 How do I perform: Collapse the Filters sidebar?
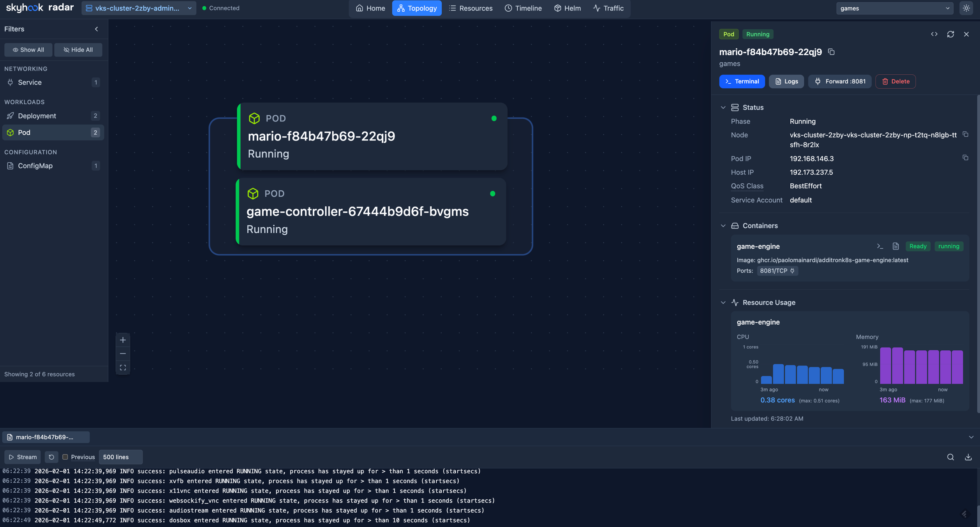click(97, 29)
